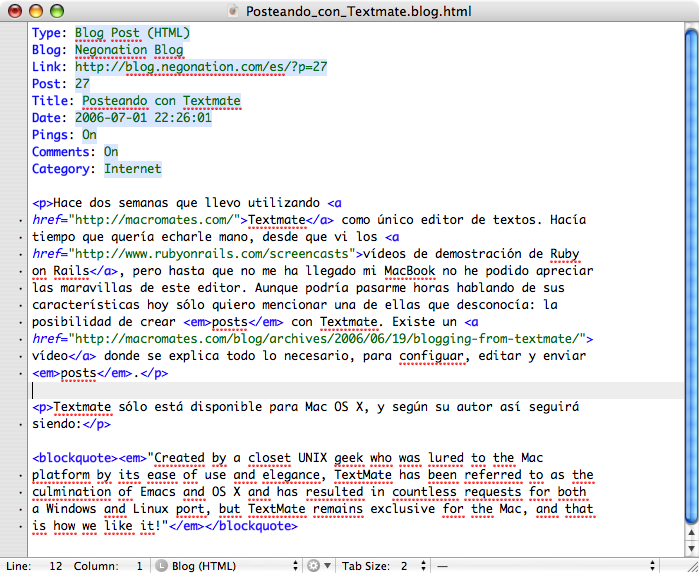Click the Post number value '27'

pos(82,84)
